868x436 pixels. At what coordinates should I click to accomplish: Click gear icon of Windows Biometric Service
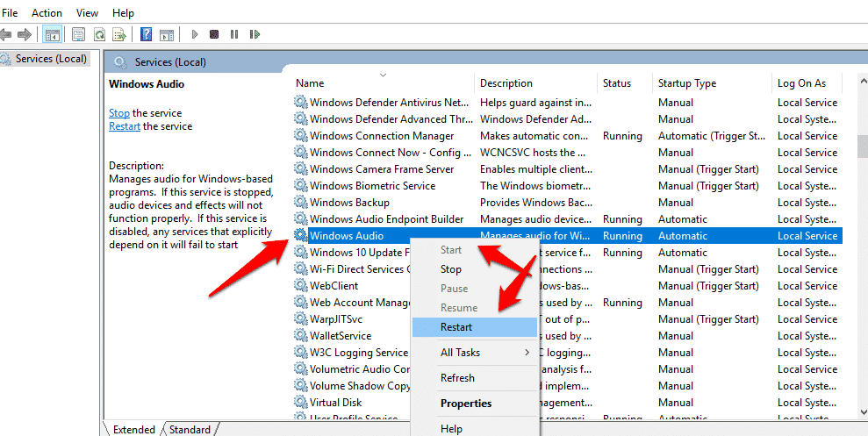tap(300, 185)
